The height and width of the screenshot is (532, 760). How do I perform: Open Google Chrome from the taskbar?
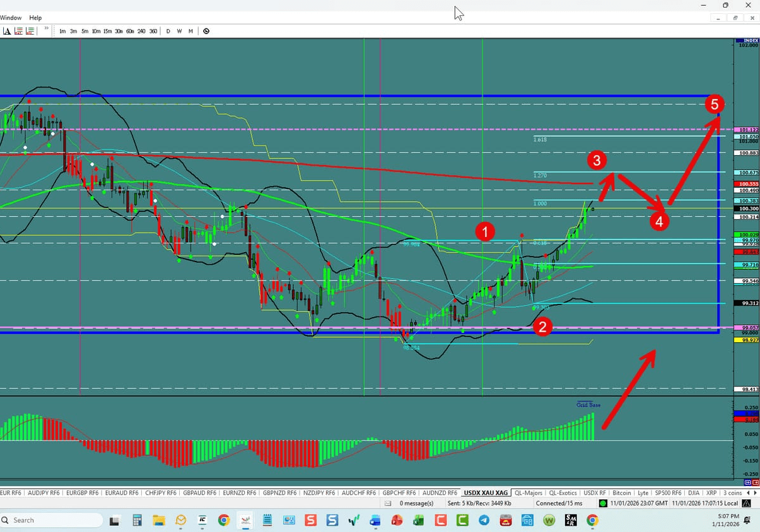click(223, 521)
